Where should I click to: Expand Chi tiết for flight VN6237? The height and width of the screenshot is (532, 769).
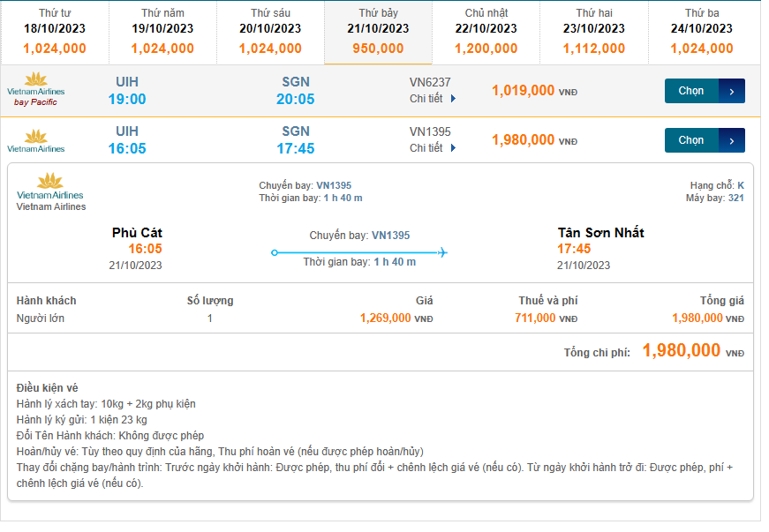(433, 99)
